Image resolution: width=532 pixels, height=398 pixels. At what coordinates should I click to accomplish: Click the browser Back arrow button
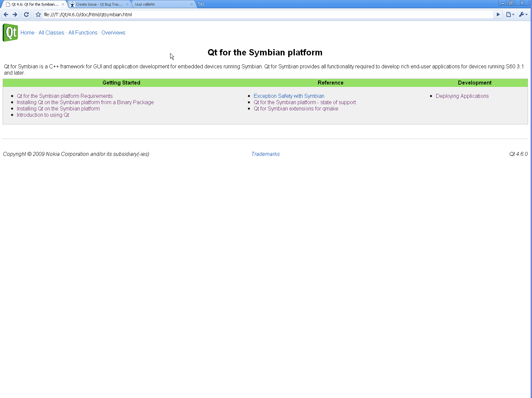[x=6, y=15]
